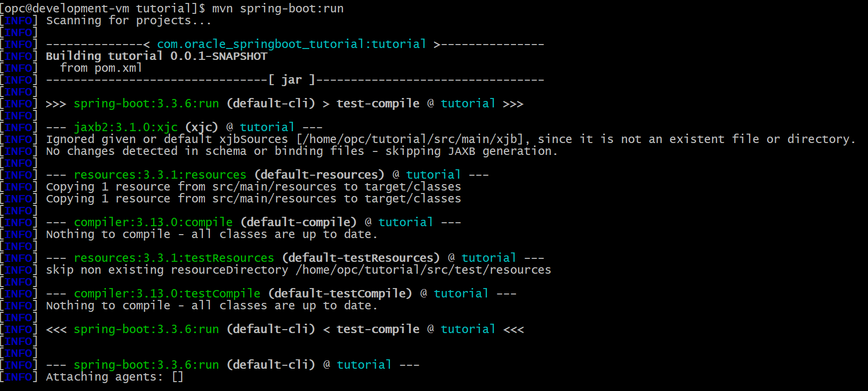The height and width of the screenshot is (391, 868).
Task: Click 'com.oracle_springboot_tutorial:tutorial' text
Action: pyautogui.click(x=291, y=45)
